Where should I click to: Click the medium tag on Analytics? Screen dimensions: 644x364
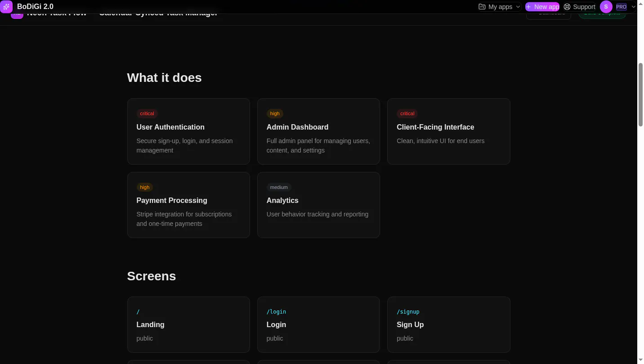click(x=279, y=187)
